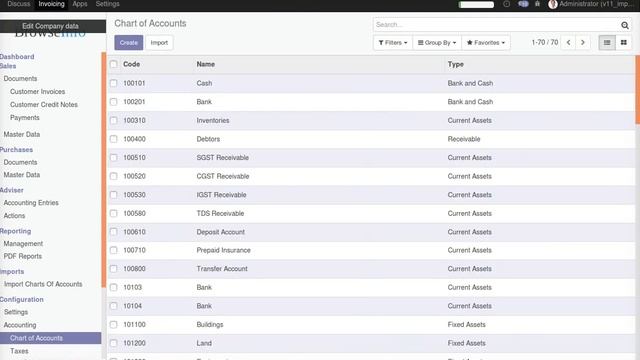Image resolution: width=640 pixels, height=360 pixels.
Task: Sort the table by the Type column
Action: click(456, 64)
